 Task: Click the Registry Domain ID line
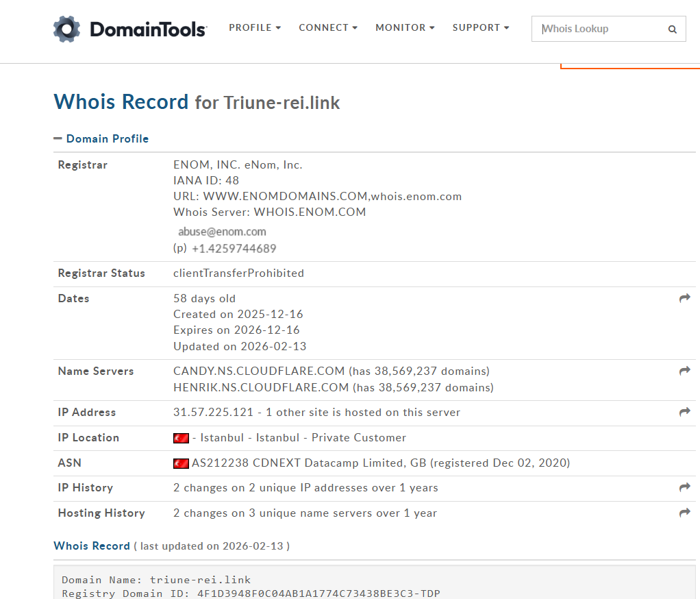tap(251, 594)
